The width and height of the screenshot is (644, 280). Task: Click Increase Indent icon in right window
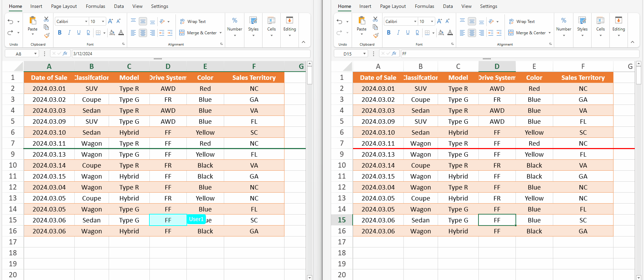tap(499, 33)
